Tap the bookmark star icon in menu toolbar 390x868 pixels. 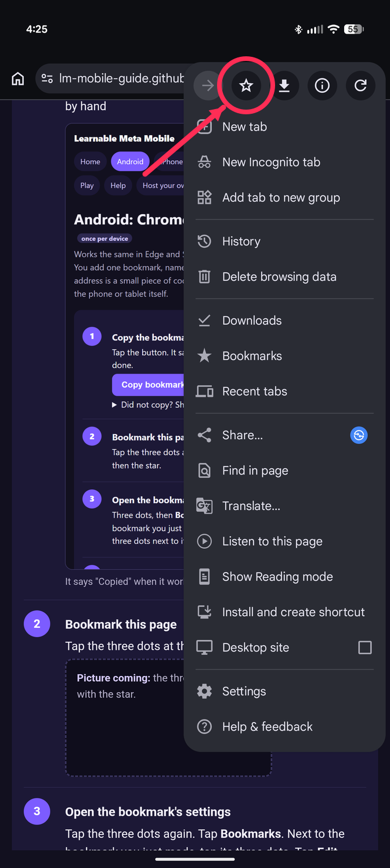pos(246,86)
